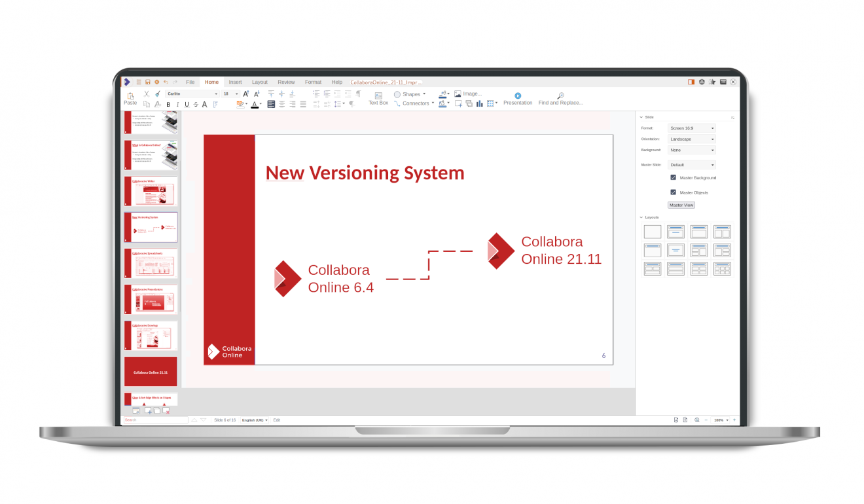Select the Collabora Online 21.11 slide thumbnail
The width and height of the screenshot is (864, 504).
coord(151,372)
